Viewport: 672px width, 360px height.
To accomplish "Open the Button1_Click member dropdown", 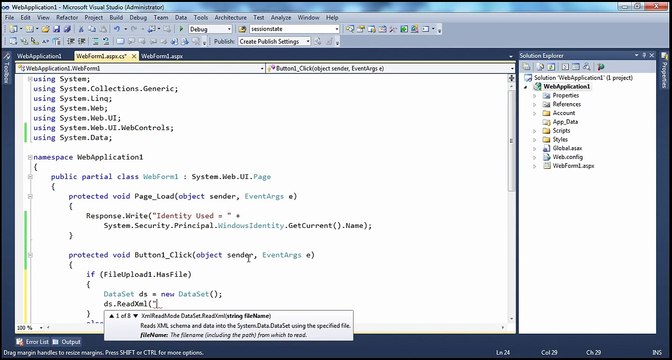I will coord(512,69).
